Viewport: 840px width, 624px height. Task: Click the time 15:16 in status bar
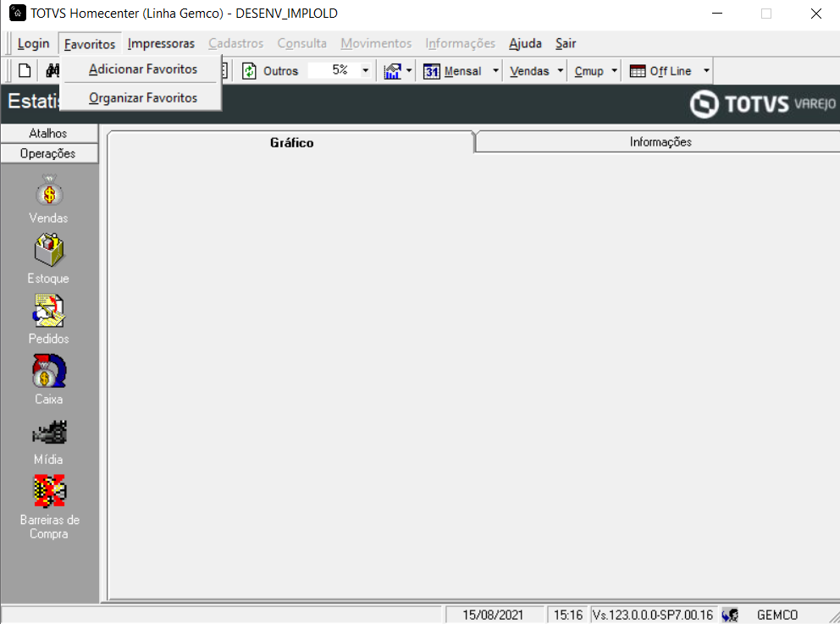click(568, 615)
